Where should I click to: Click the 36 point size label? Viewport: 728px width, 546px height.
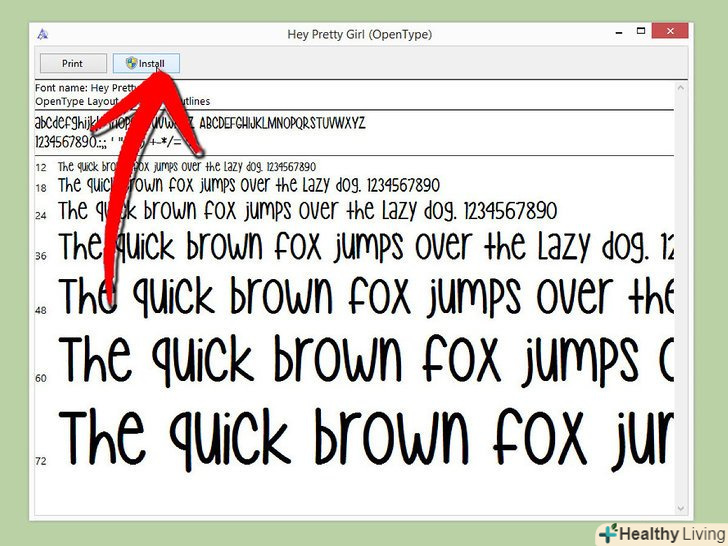pyautogui.click(x=41, y=256)
